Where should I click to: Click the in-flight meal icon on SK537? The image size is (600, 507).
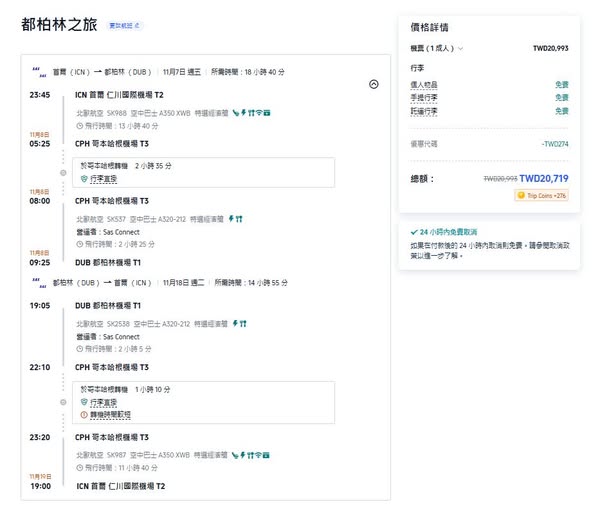(242, 218)
